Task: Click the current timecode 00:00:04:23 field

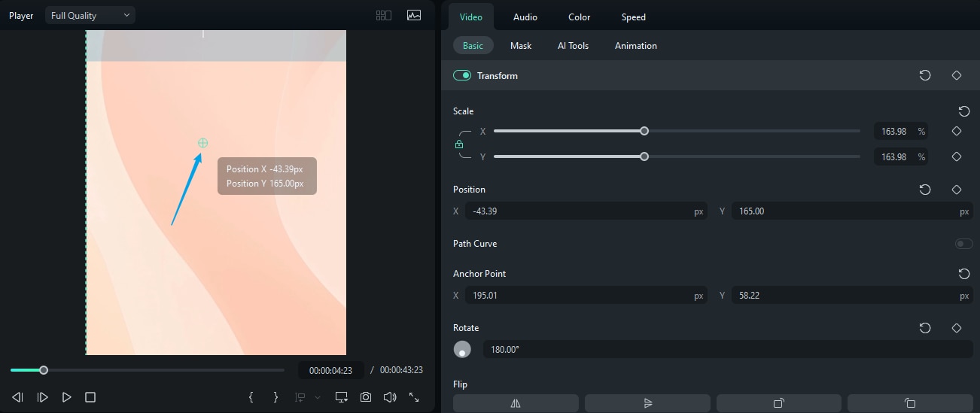Action: (x=331, y=370)
